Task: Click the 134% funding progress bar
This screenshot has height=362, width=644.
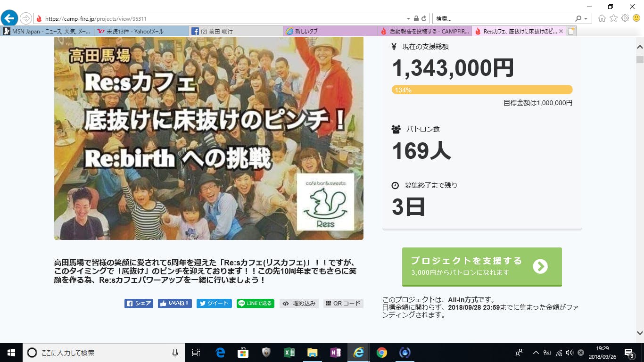Action: 482,90
